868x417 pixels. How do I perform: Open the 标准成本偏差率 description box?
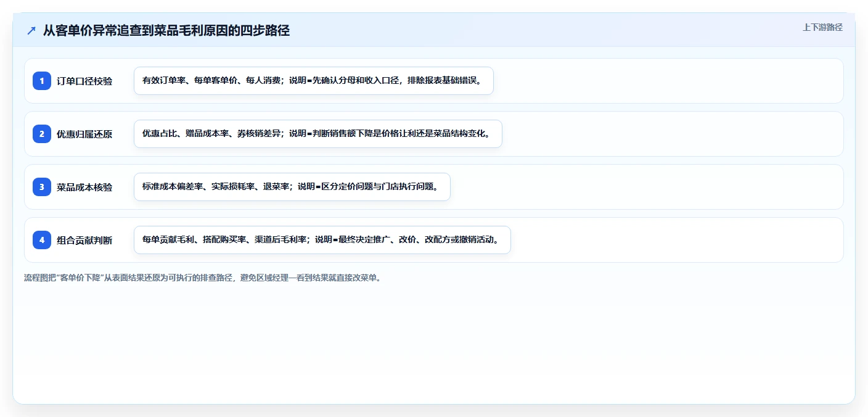(292, 187)
